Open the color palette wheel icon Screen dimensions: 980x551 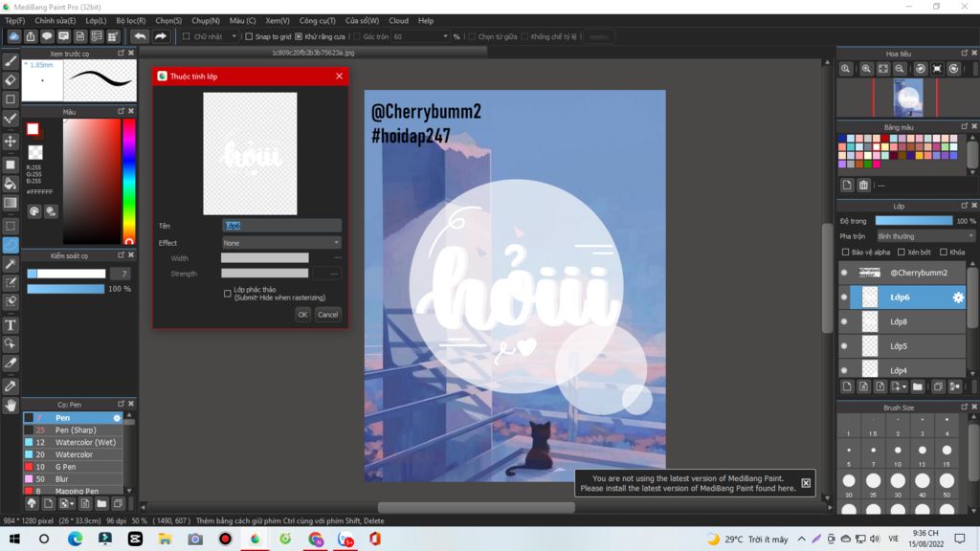(34, 211)
